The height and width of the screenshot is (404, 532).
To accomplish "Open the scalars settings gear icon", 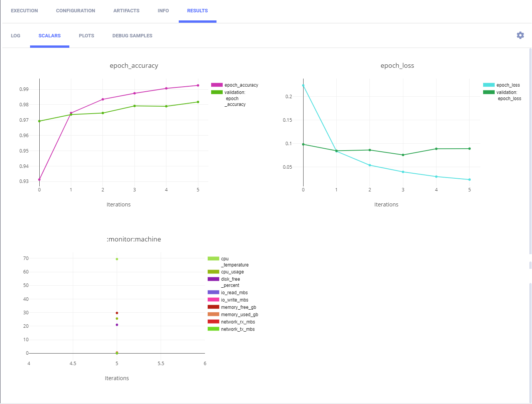I will click(520, 35).
